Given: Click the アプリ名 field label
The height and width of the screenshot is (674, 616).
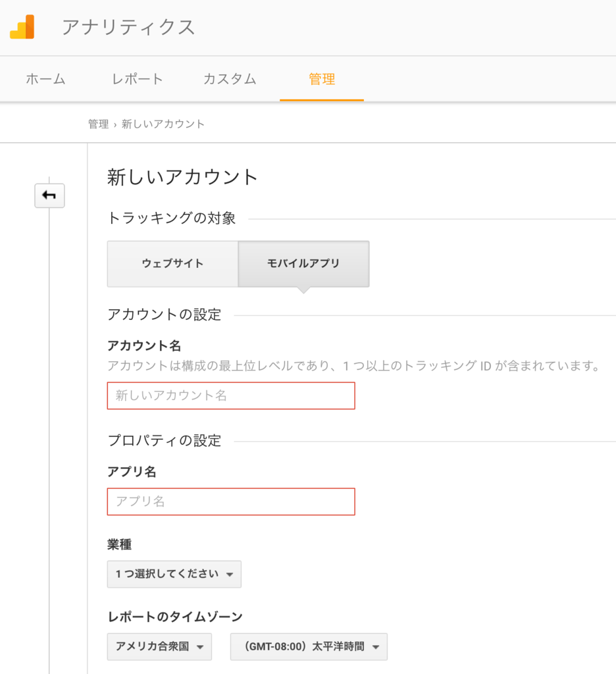Looking at the screenshot, I should (132, 471).
